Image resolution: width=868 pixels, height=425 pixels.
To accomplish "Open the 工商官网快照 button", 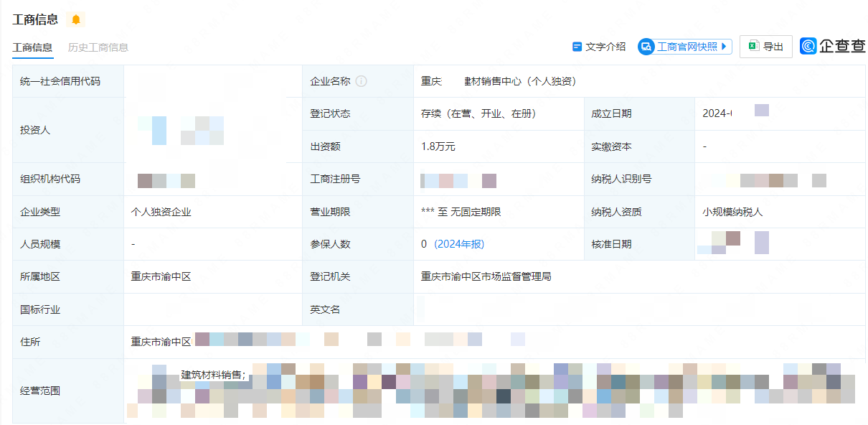I will (x=685, y=47).
